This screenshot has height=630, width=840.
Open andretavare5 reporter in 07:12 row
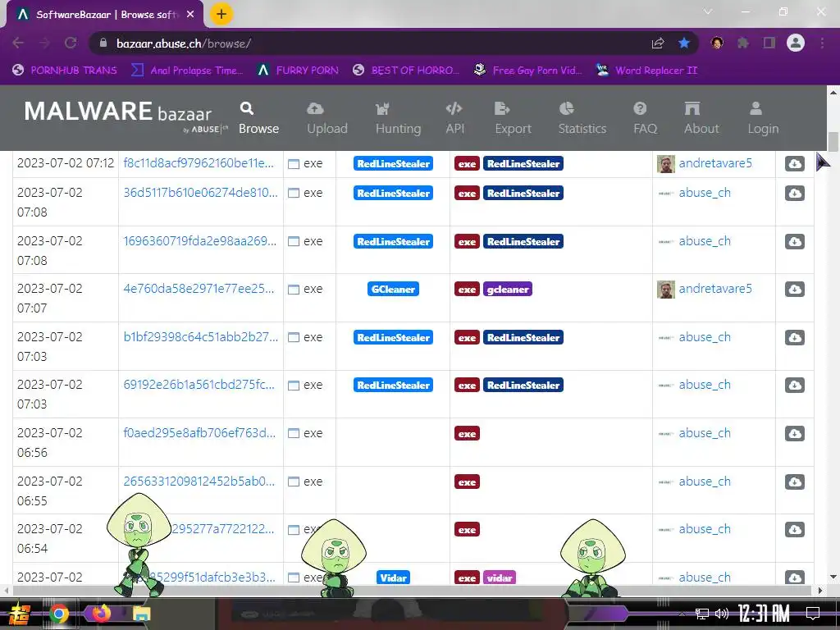click(715, 163)
